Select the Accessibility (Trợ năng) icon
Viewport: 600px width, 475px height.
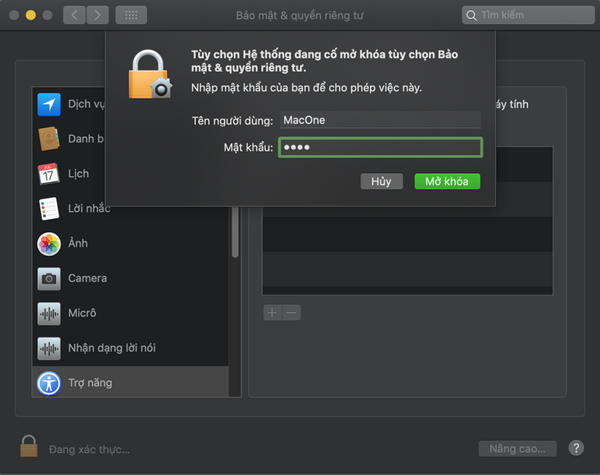pyautogui.click(x=49, y=383)
